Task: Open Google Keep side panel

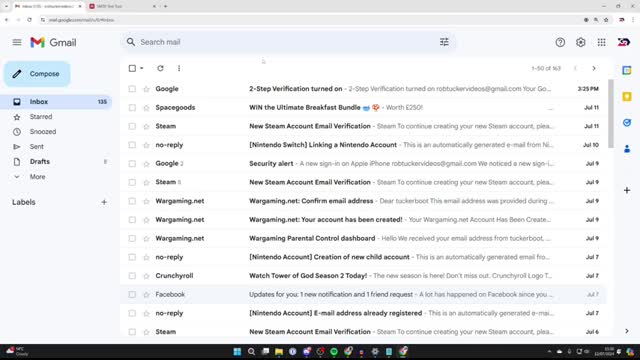Action: pyautogui.click(x=627, y=97)
